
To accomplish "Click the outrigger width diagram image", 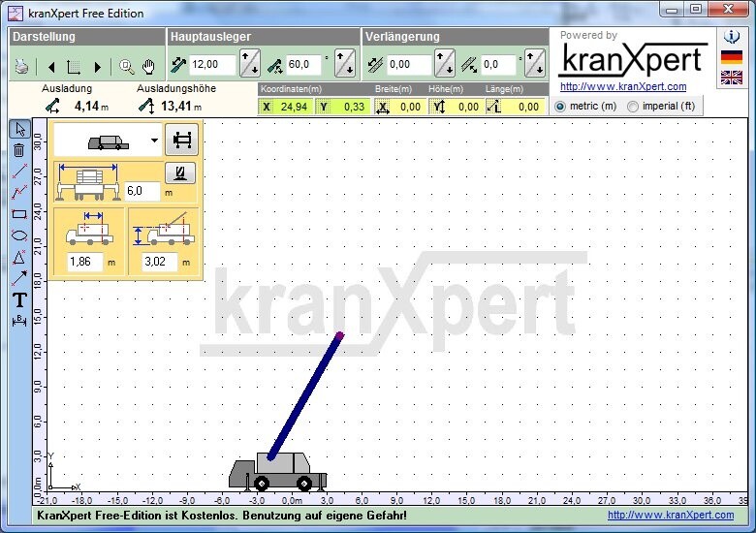I will tap(88, 182).
